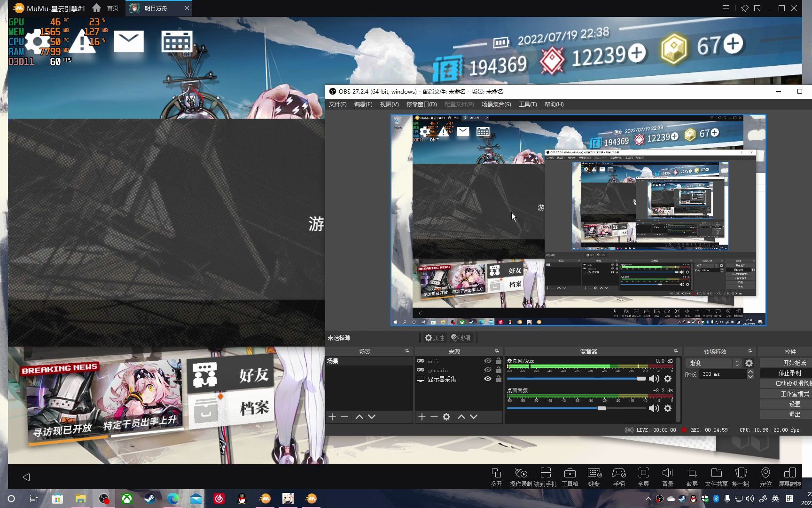
Task: Open the MuMu 键盘 keyboard mapping tool
Action: pyautogui.click(x=594, y=476)
